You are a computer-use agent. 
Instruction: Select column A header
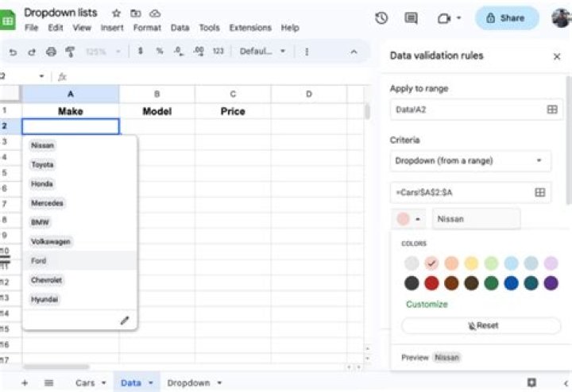[71, 94]
